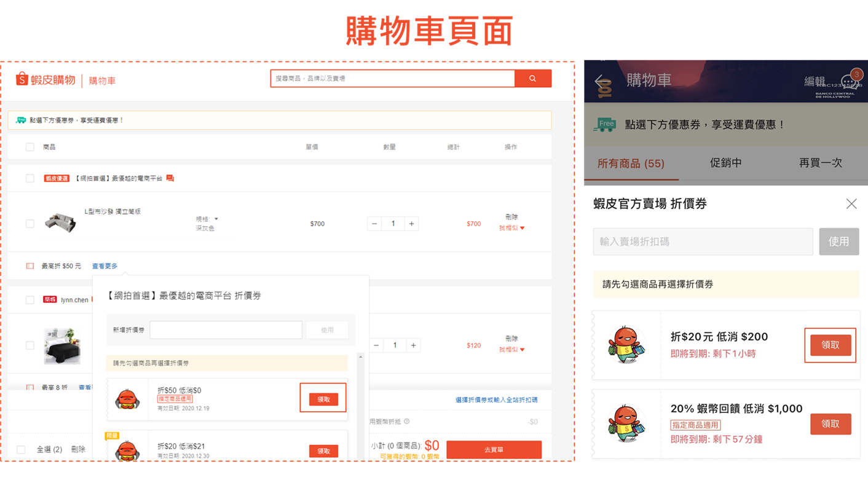Tap the 指定商品適用 tag on 20% 蝦幣回饋
Screen dimensions: 868x480
(x=695, y=425)
